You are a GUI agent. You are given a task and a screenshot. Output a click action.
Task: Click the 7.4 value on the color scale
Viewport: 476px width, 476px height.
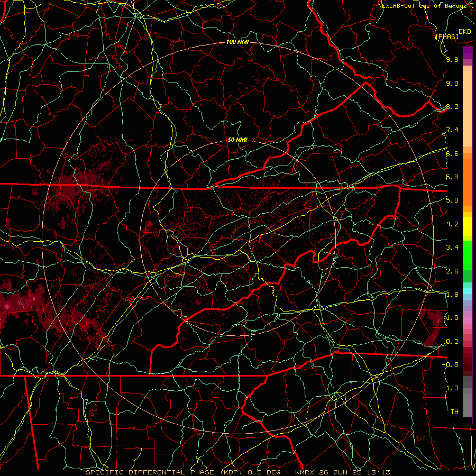(x=452, y=130)
